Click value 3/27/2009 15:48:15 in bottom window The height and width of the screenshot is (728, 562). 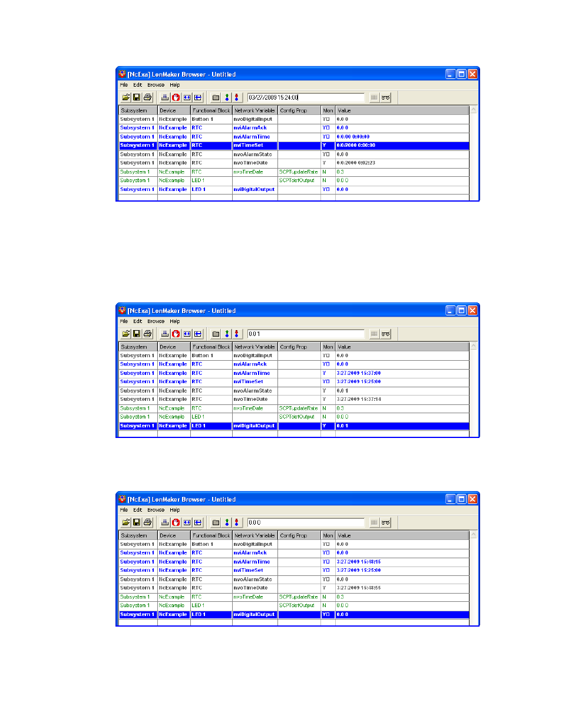(x=359, y=562)
